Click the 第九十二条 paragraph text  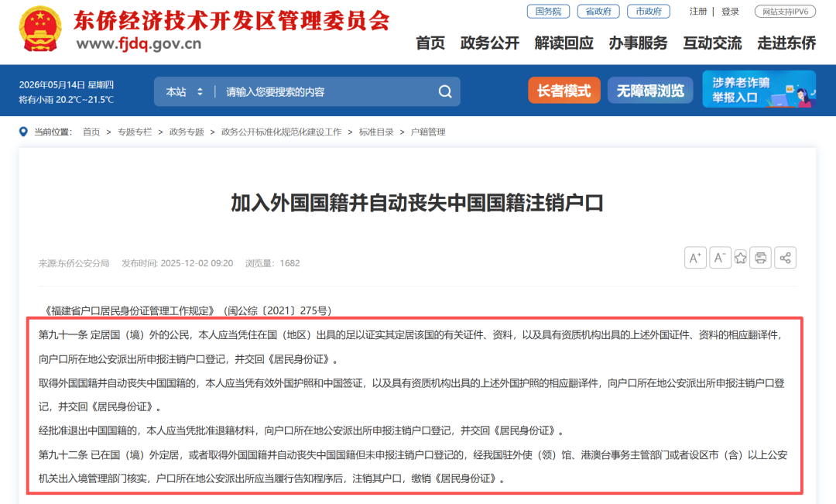[413, 467]
